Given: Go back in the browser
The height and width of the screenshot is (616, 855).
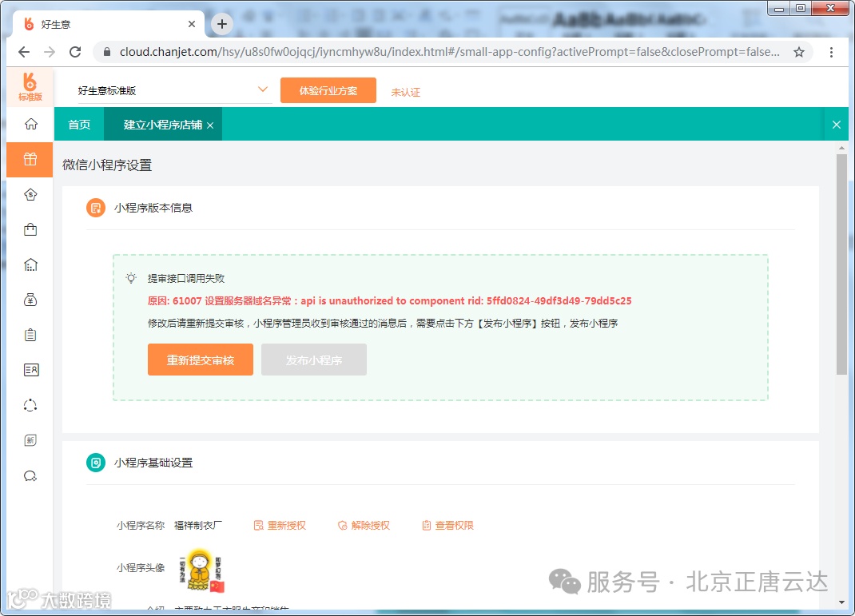Looking at the screenshot, I should click(x=23, y=52).
